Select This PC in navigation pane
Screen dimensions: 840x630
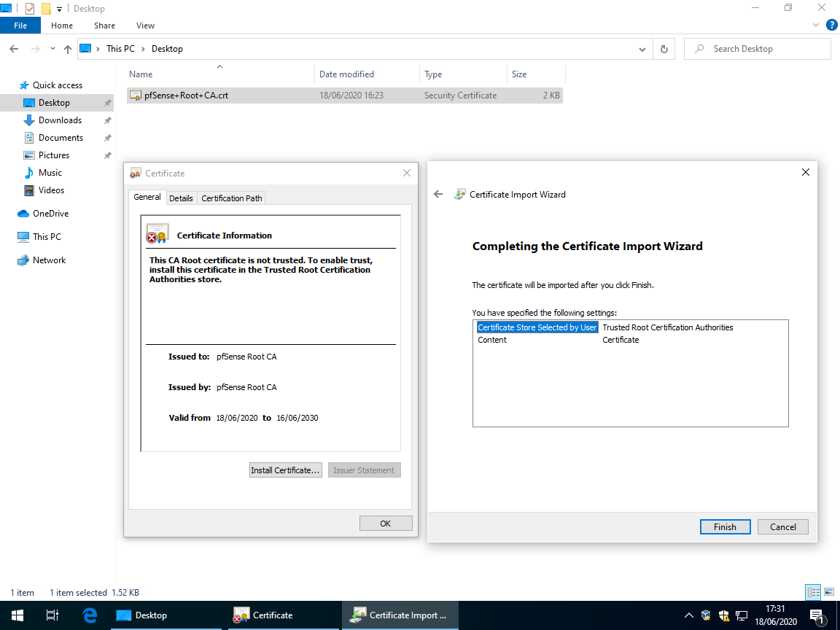[47, 236]
